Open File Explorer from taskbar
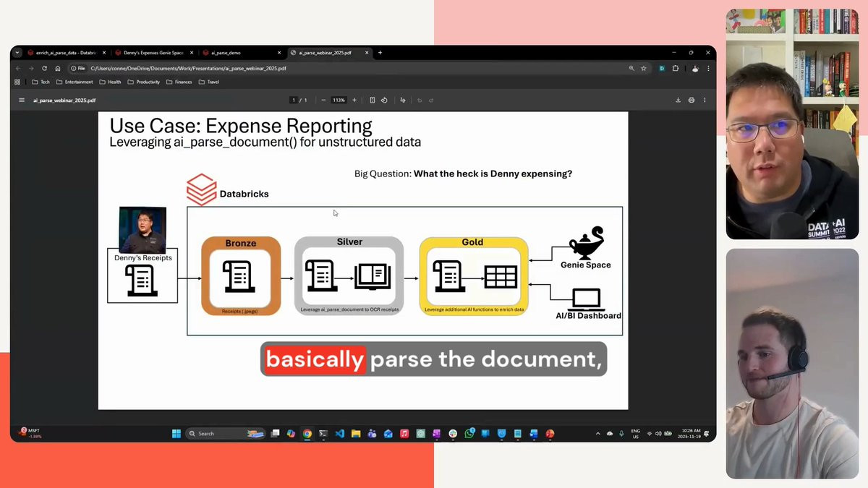The image size is (868, 488). (x=356, y=434)
